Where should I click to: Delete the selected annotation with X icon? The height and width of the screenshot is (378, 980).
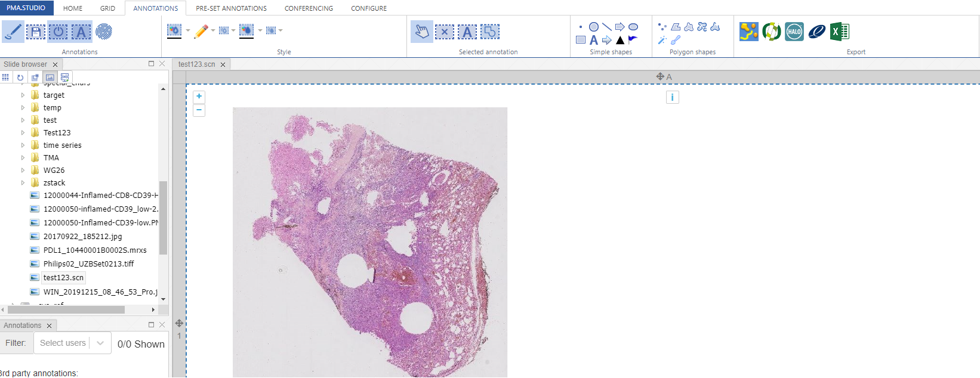[444, 32]
